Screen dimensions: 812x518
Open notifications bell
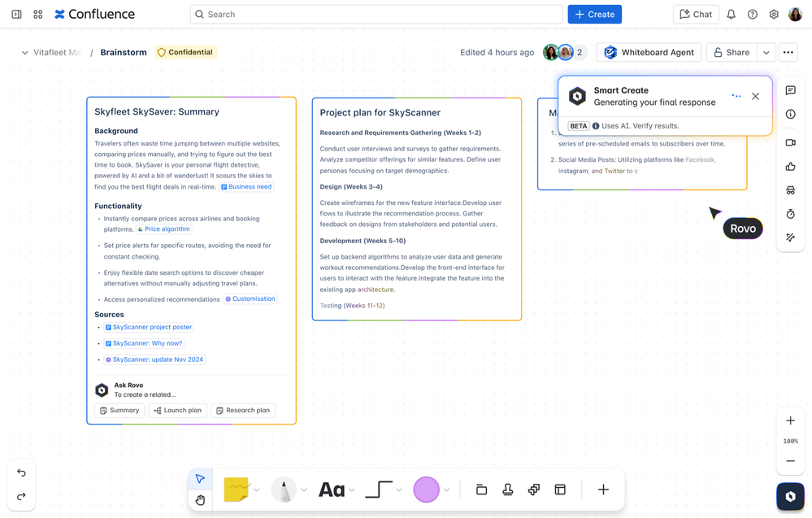pos(731,15)
